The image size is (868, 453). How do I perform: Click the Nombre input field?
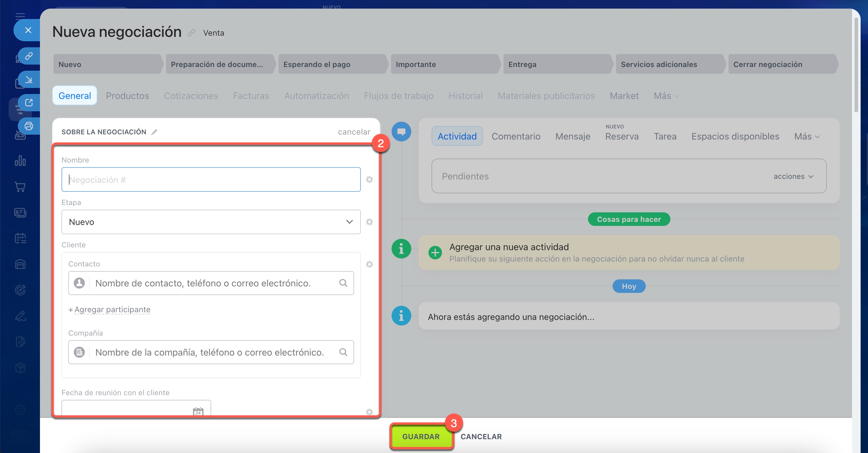coord(211,179)
